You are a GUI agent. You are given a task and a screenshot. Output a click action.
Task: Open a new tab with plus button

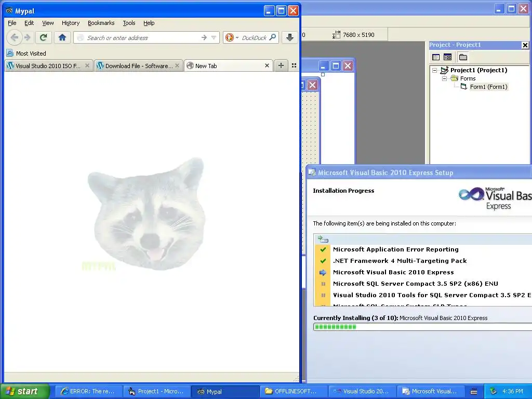coord(281,65)
